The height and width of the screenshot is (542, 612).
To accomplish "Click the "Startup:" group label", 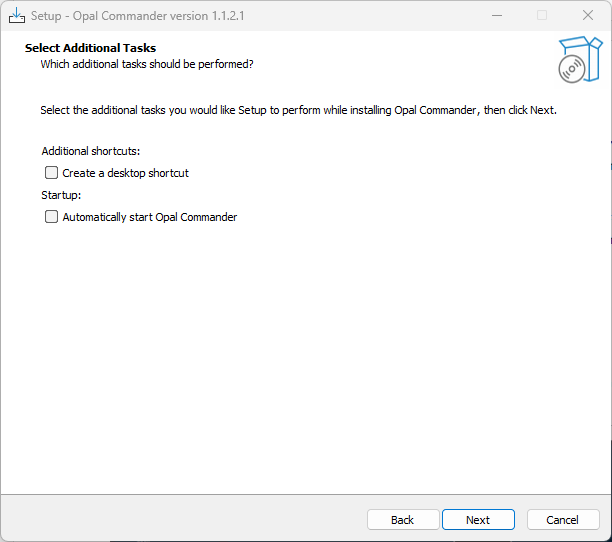I will pyautogui.click(x=61, y=195).
